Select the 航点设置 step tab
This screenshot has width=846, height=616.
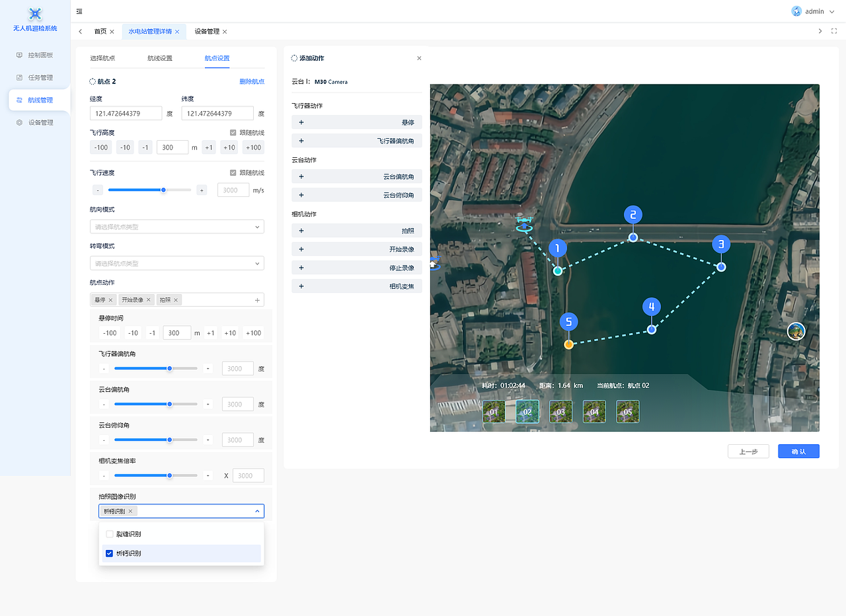coord(217,58)
